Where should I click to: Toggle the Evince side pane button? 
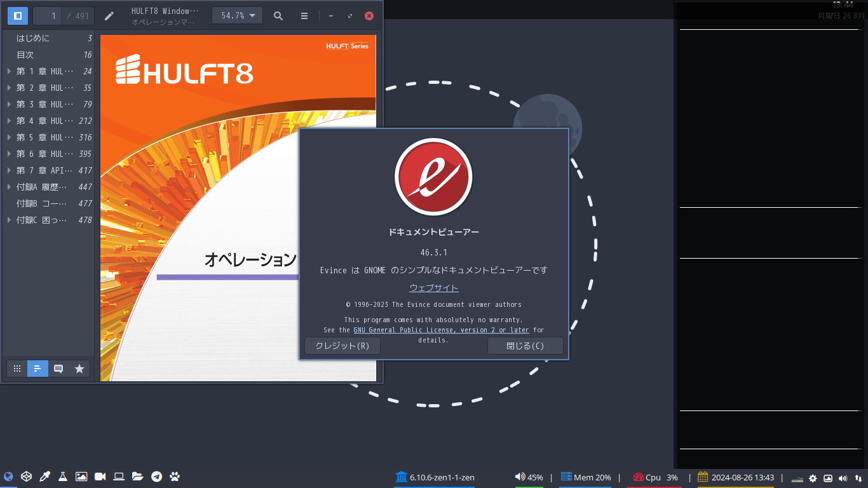point(18,16)
